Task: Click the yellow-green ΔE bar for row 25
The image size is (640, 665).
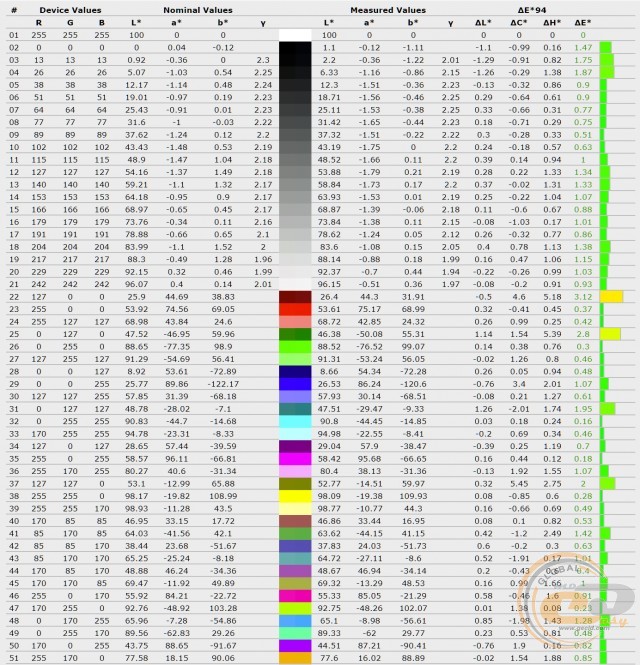Action: (610, 334)
